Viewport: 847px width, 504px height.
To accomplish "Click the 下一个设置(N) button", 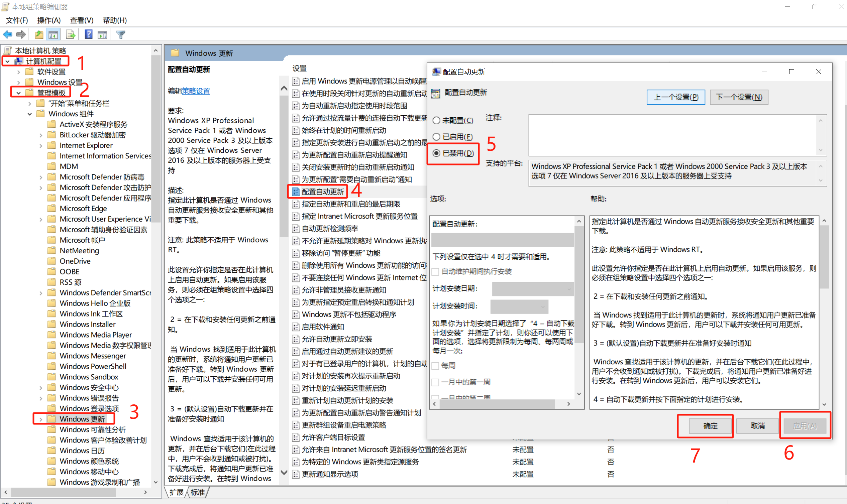I will point(739,97).
